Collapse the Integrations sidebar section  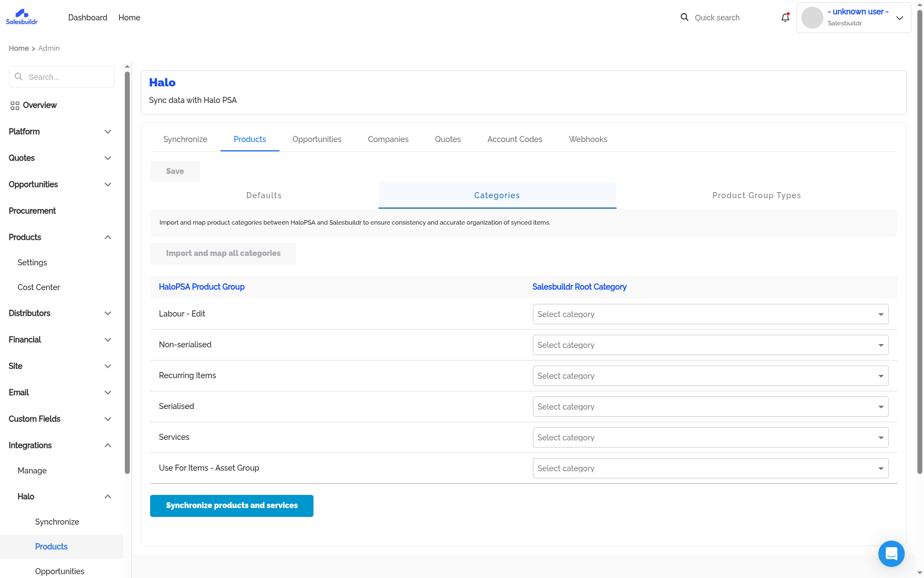[x=108, y=445]
